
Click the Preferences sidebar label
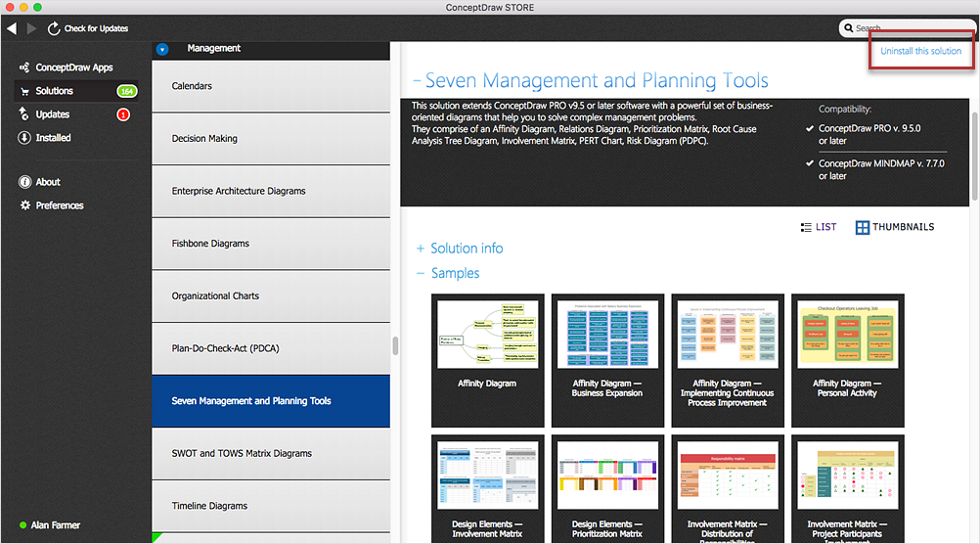coord(60,205)
